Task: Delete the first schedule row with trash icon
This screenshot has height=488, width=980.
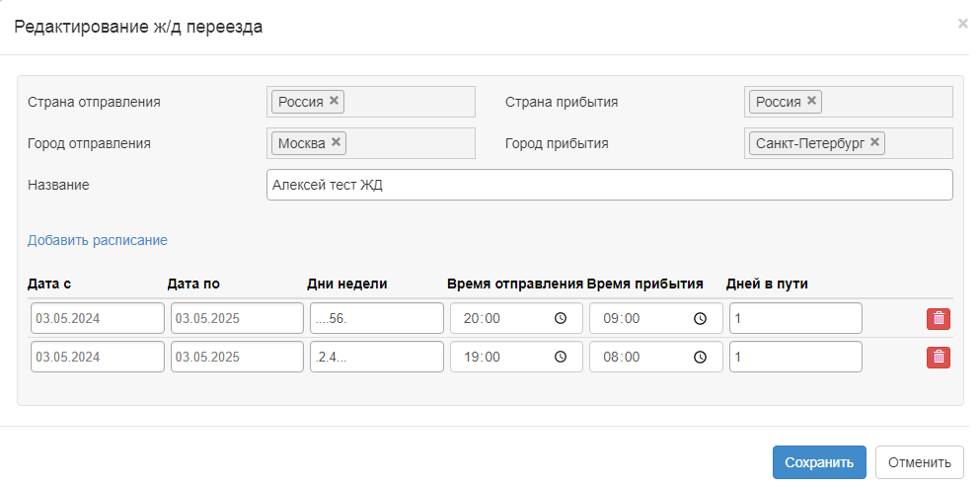Action: tap(938, 318)
